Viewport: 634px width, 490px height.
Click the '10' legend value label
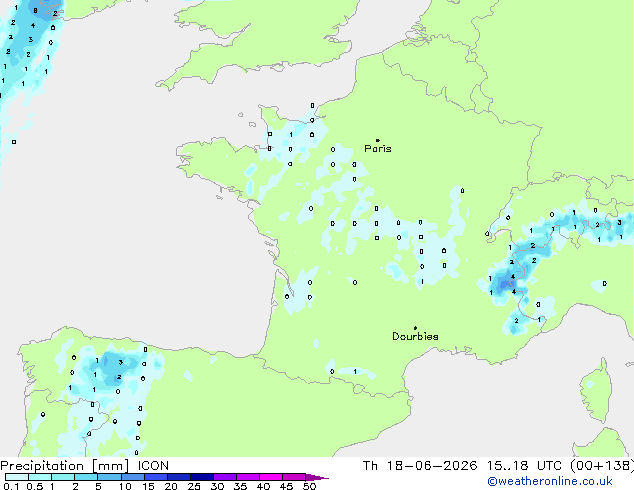[x=125, y=486]
